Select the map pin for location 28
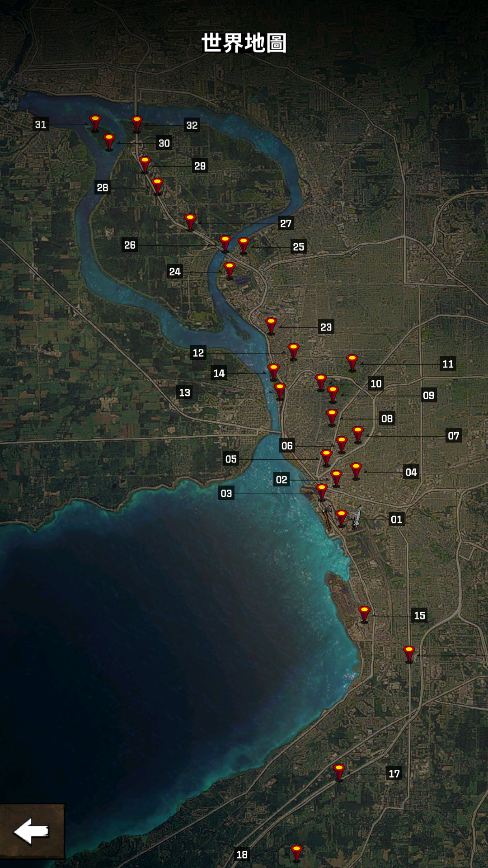Viewport: 488px width, 868px height. pos(157,186)
